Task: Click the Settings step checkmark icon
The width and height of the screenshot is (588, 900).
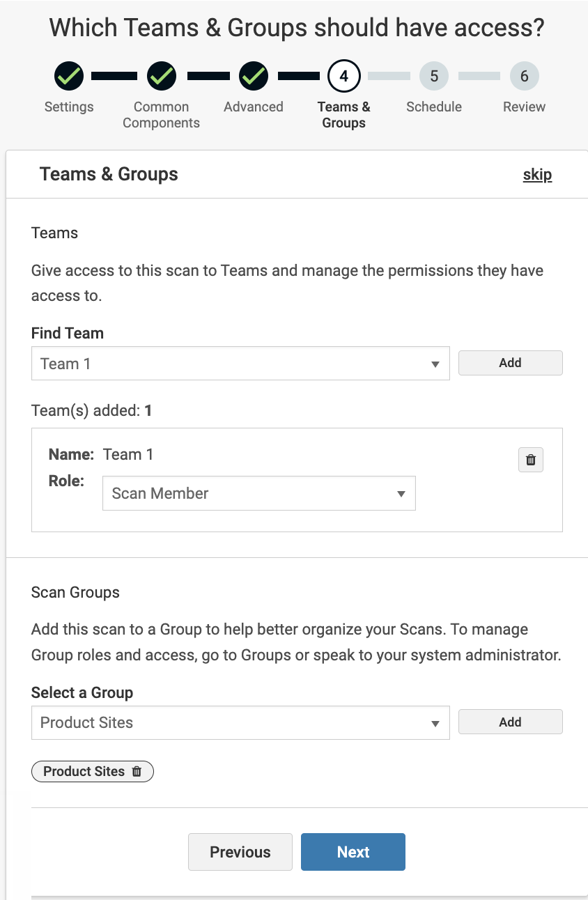Action: [68, 76]
